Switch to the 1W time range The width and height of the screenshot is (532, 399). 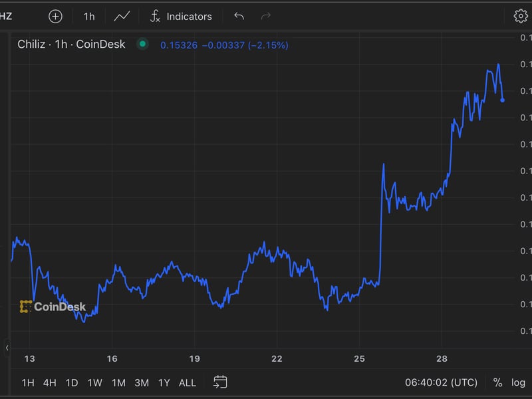pyautogui.click(x=94, y=382)
